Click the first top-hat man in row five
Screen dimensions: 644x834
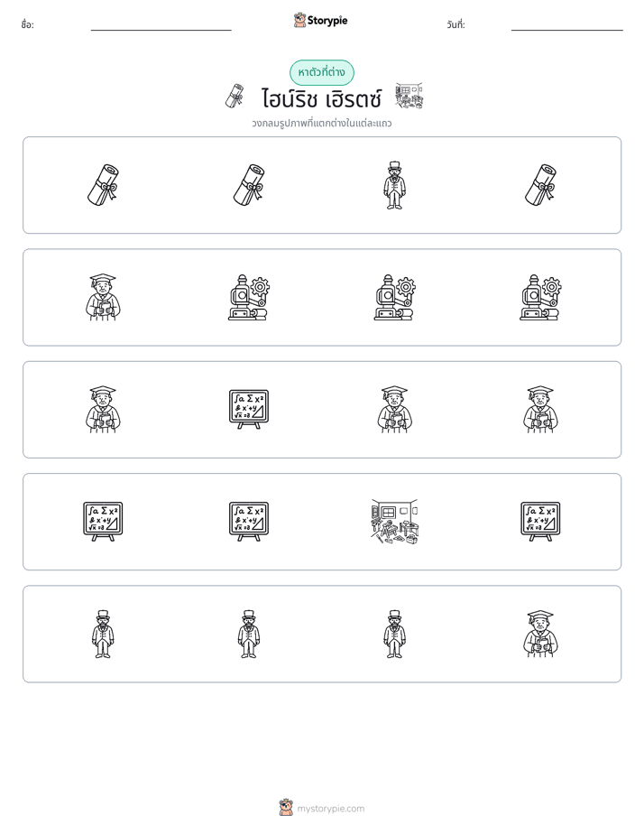point(103,634)
